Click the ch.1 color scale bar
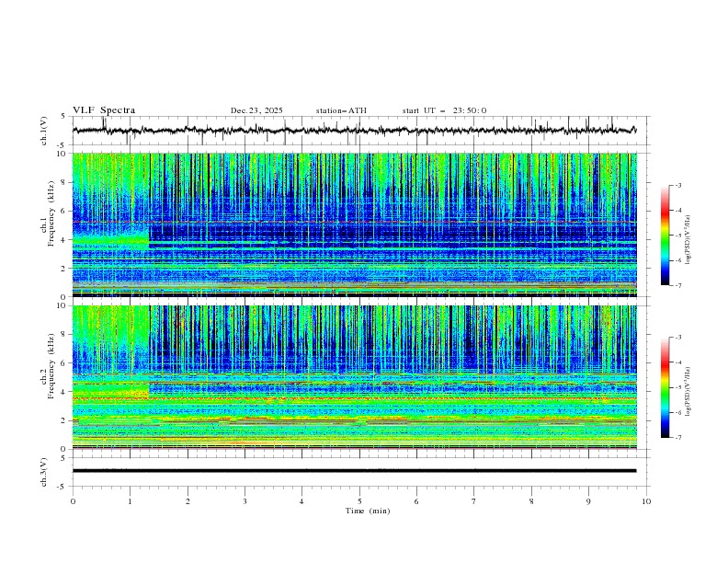This screenshot has height=563, width=728. pyautogui.click(x=665, y=235)
